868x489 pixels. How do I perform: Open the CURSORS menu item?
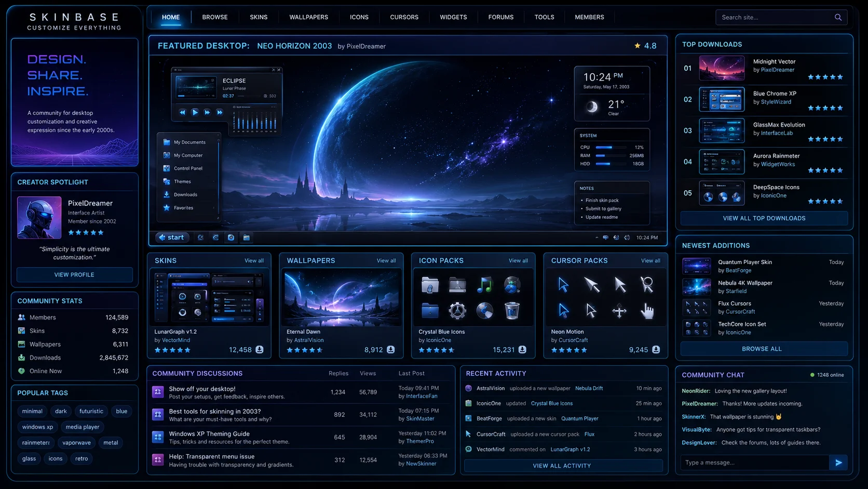(x=404, y=17)
